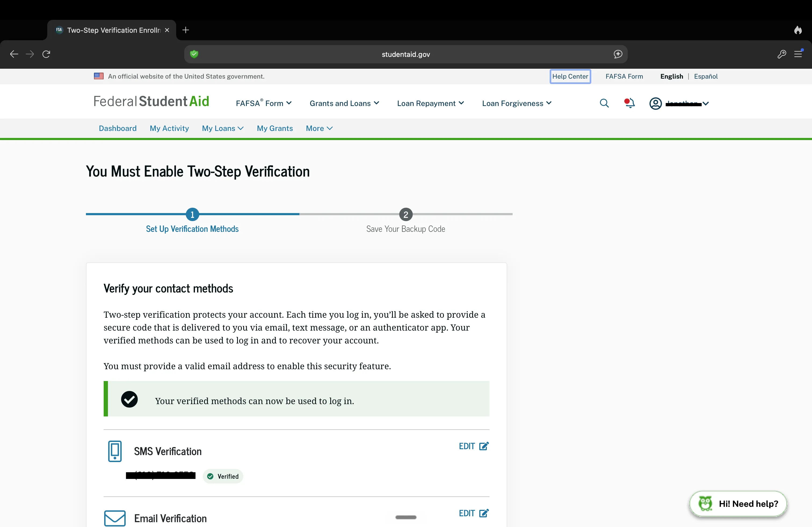Click Save Your Backup Code step label
Screen dimensions: 812x527
(x=406, y=229)
